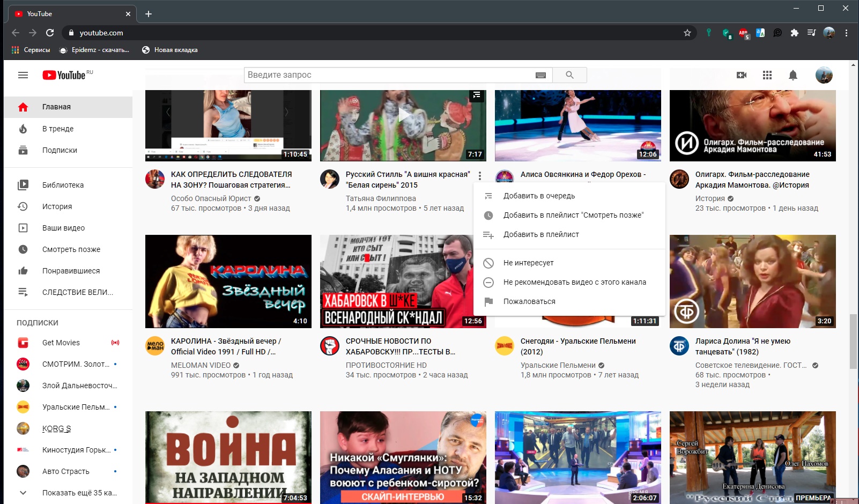Open the Снегодяи - Уральские Пельмени title

pyautogui.click(x=578, y=346)
